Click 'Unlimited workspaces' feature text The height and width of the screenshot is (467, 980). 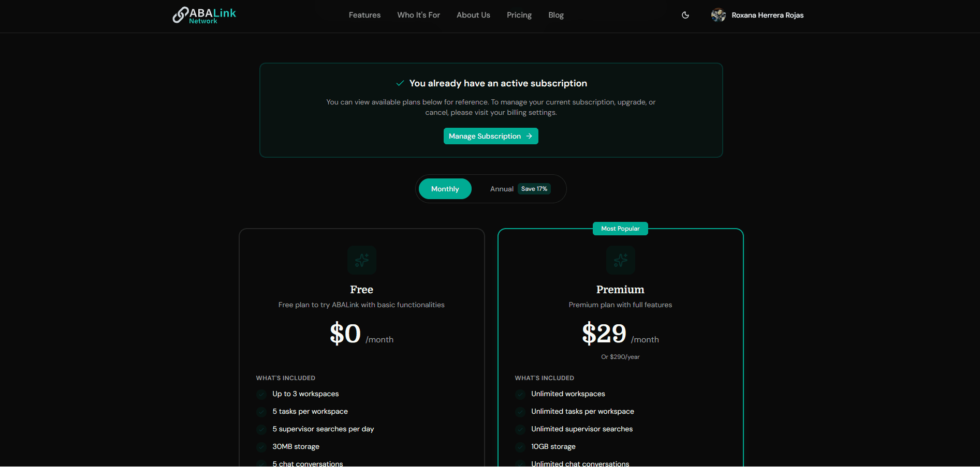(568, 394)
